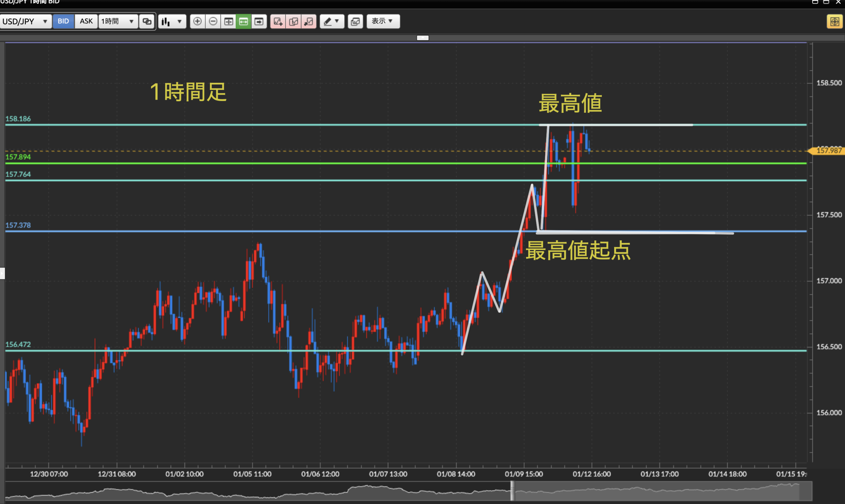The image size is (845, 504).
Task: Open the pencil drawing tools menu
Action: pos(332,21)
